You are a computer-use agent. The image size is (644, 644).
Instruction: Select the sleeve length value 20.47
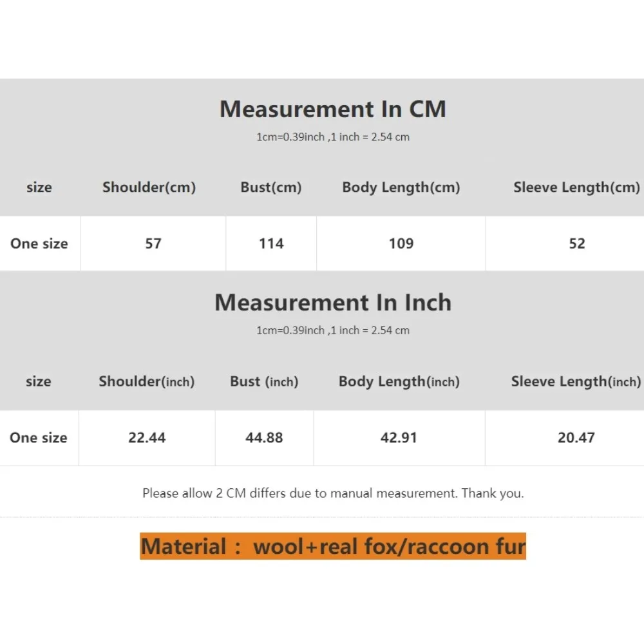pyautogui.click(x=576, y=438)
